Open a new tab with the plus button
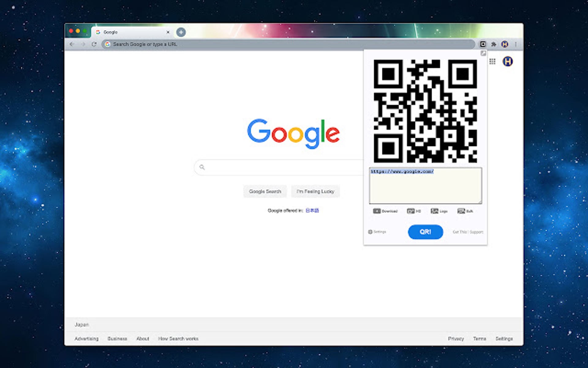The height and width of the screenshot is (368, 588). [x=180, y=32]
